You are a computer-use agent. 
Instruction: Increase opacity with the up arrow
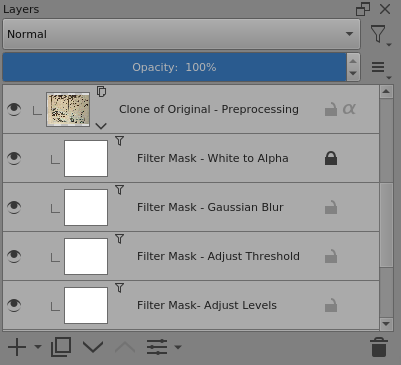coord(353,61)
